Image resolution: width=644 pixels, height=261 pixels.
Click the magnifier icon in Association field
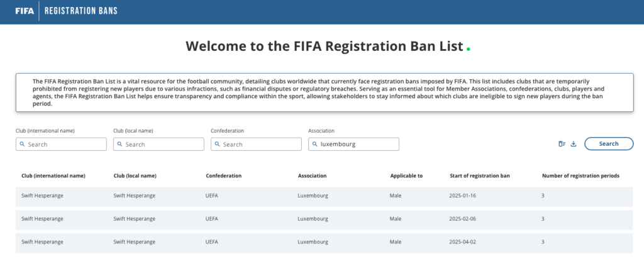[315, 144]
